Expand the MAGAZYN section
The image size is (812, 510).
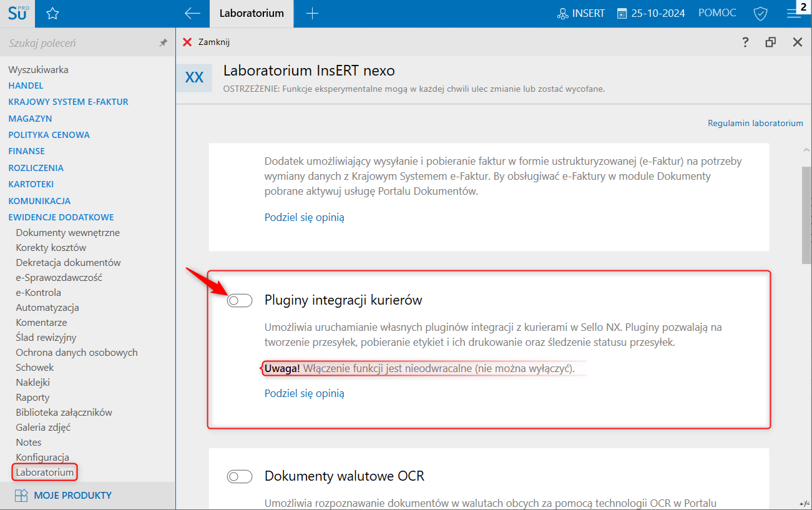coord(30,119)
